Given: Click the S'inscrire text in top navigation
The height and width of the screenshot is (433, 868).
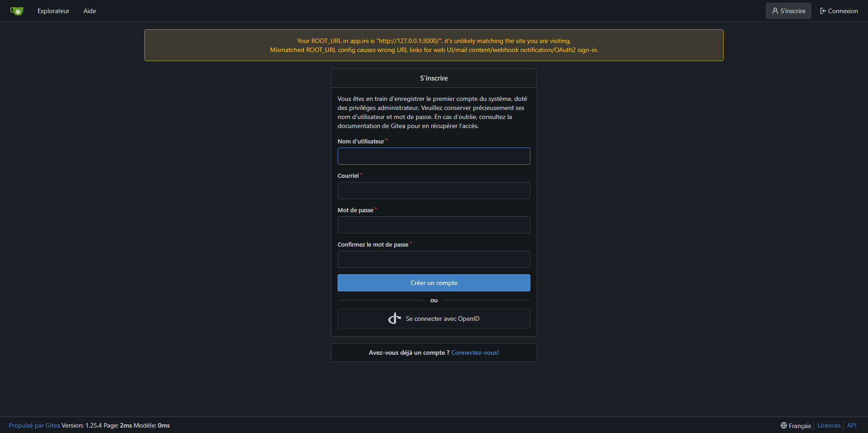Looking at the screenshot, I should pyautogui.click(x=792, y=11).
